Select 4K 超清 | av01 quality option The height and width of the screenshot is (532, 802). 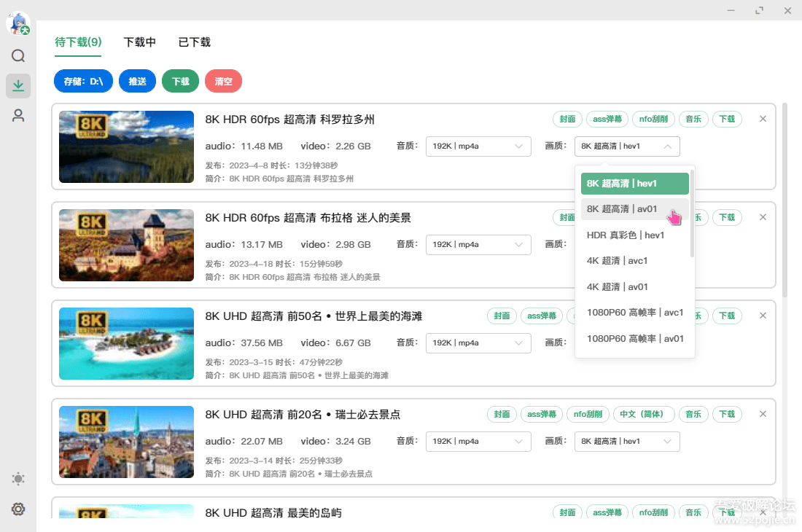pos(635,286)
